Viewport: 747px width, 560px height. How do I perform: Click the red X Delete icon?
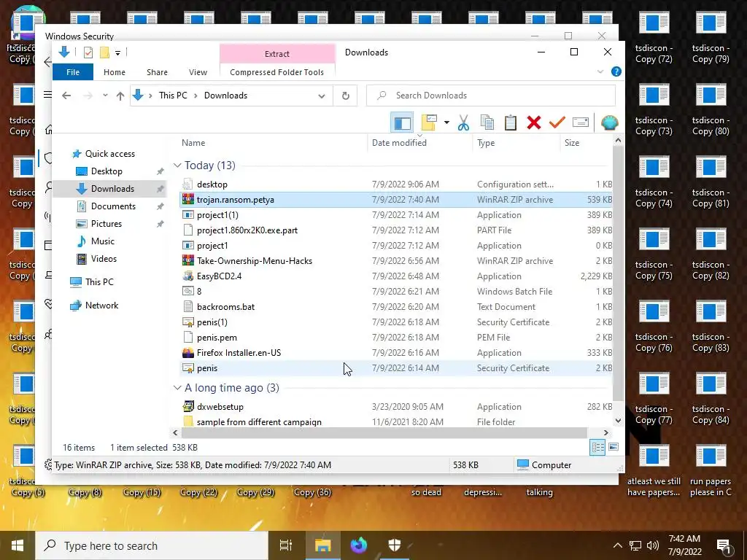point(533,122)
